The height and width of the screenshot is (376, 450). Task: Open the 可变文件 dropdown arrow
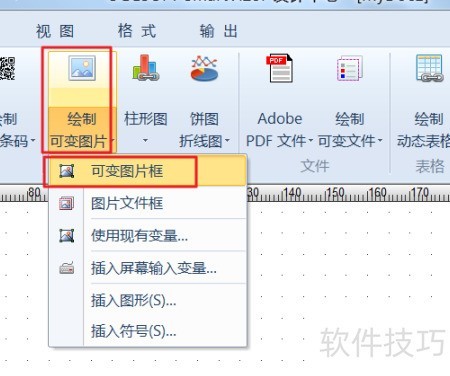pyautogui.click(x=380, y=141)
